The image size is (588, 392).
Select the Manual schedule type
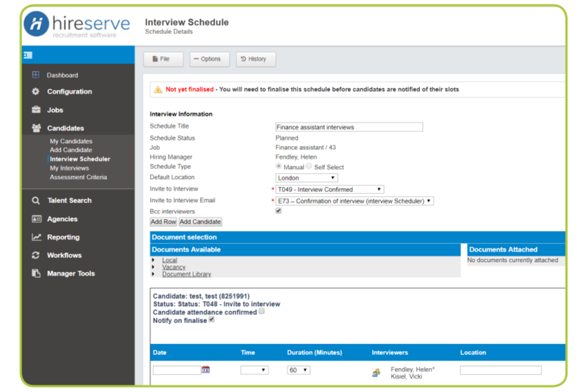279,166
